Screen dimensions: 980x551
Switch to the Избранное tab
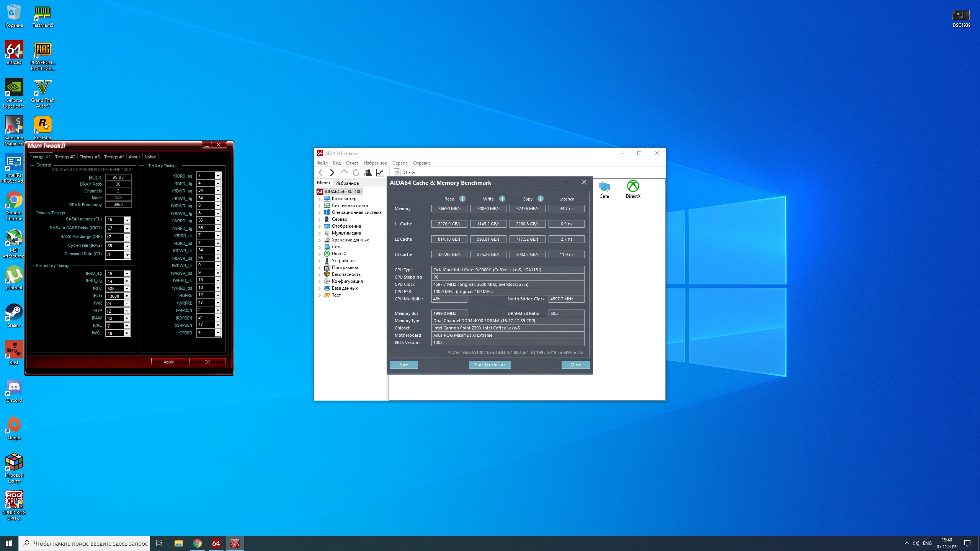[347, 183]
